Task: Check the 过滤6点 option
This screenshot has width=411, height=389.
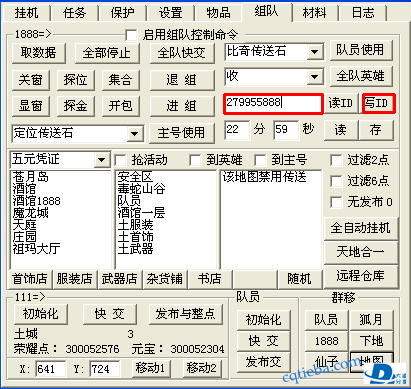Action: pyautogui.click(x=336, y=181)
